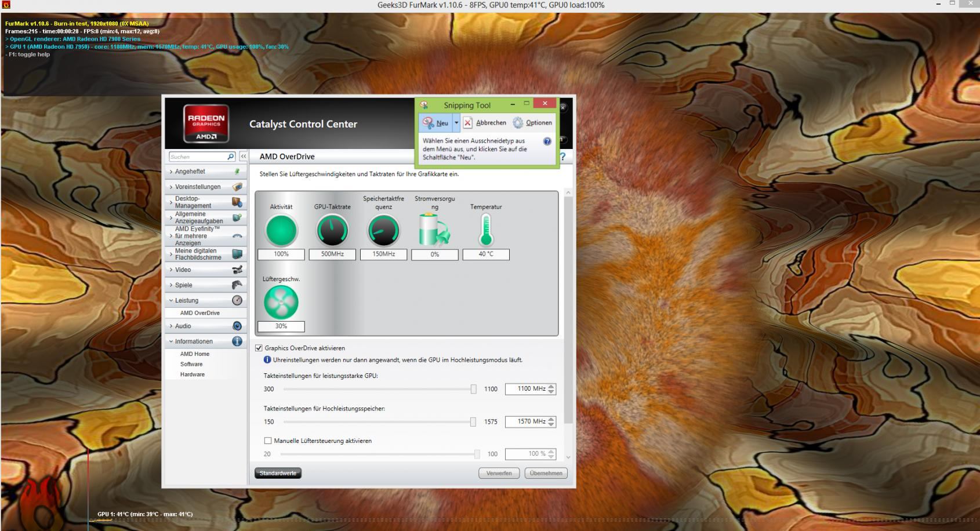Click the 0% Stromversorgung readout

click(434, 254)
